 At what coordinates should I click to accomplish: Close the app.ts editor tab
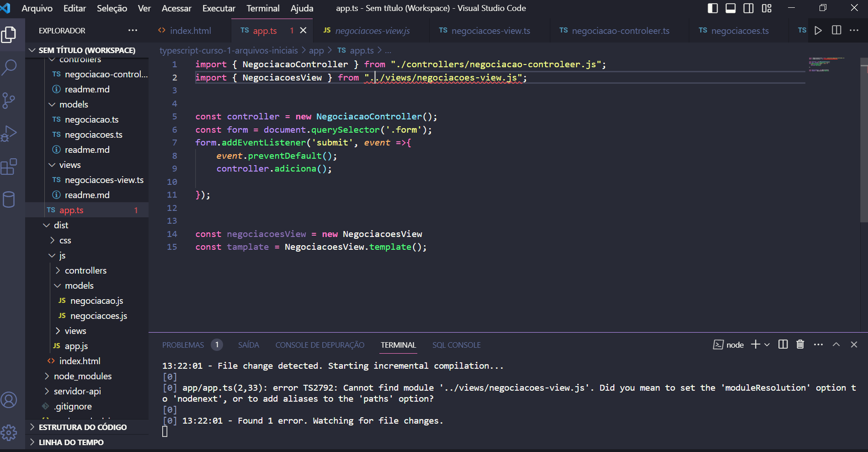tap(303, 30)
